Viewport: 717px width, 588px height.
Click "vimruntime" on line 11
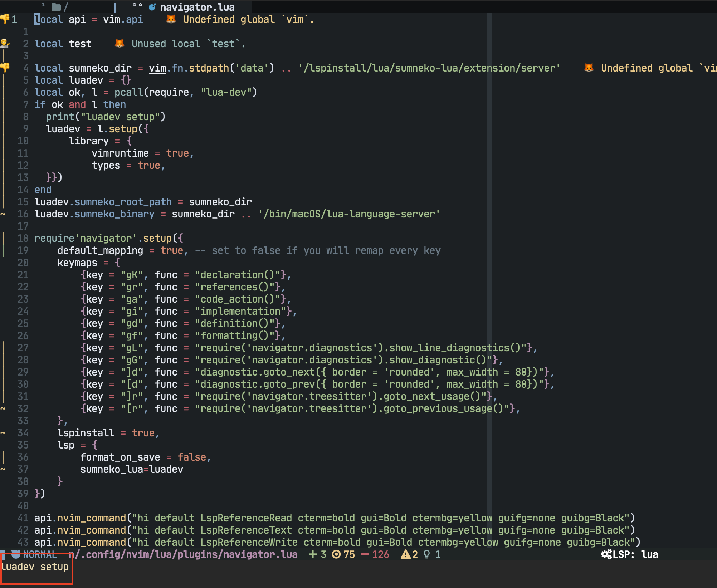coord(120,153)
